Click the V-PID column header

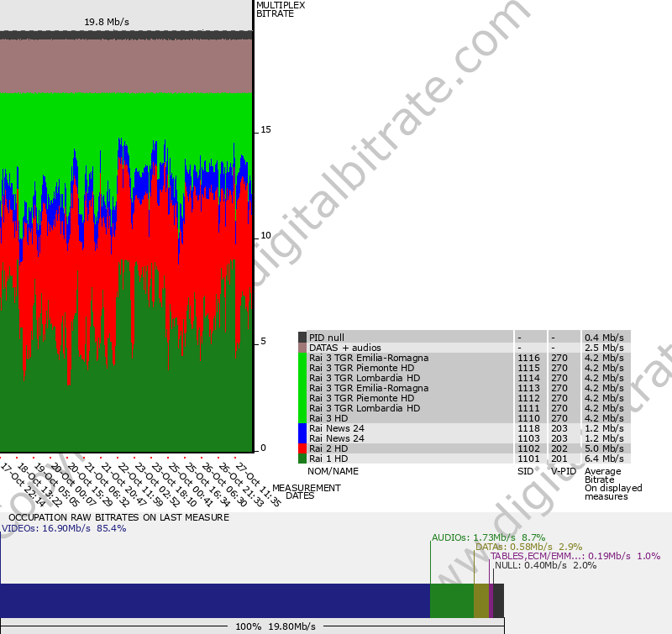point(563,472)
